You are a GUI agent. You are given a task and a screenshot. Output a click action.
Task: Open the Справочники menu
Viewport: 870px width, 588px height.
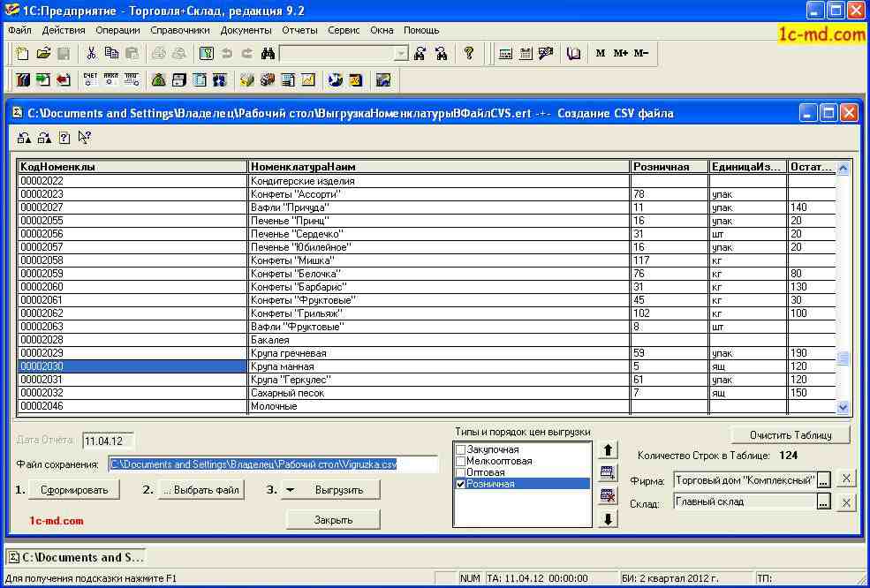coord(180,30)
